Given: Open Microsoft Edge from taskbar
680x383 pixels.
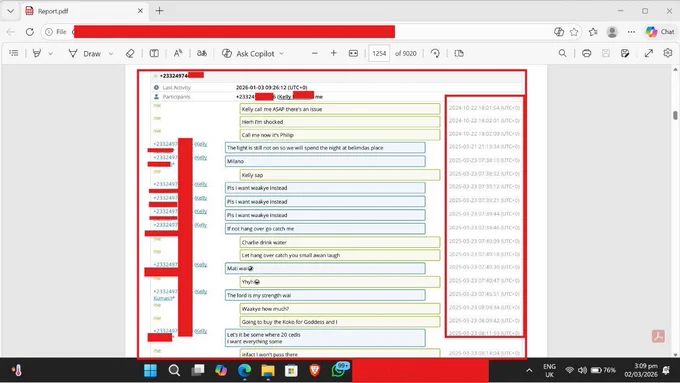Looking at the screenshot, I should [x=245, y=370].
